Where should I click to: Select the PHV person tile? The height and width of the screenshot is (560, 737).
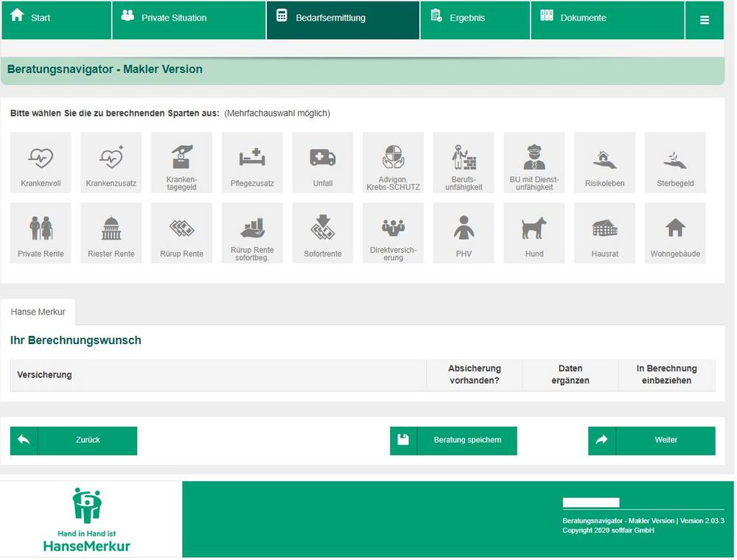point(464,233)
